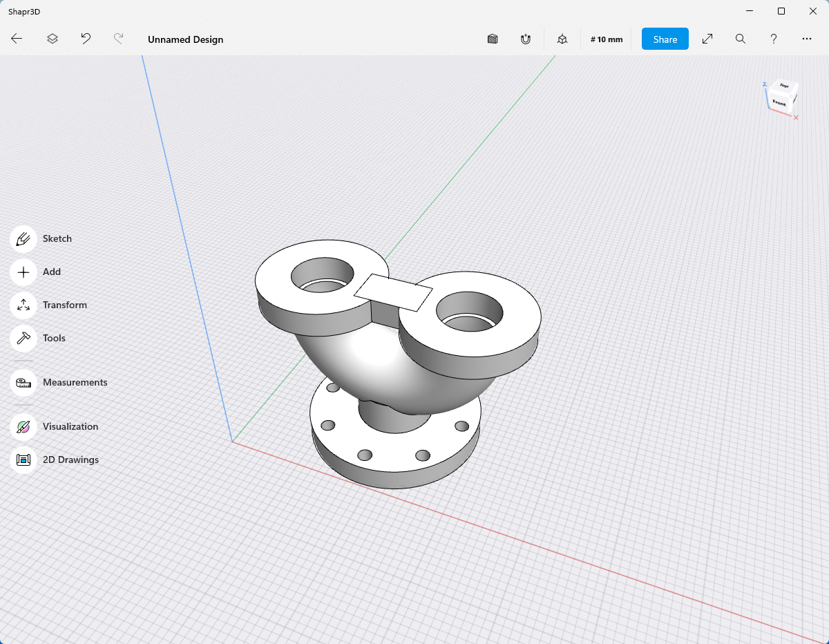The image size is (829, 644).
Task: Select the Tools hammer icon
Action: point(23,338)
